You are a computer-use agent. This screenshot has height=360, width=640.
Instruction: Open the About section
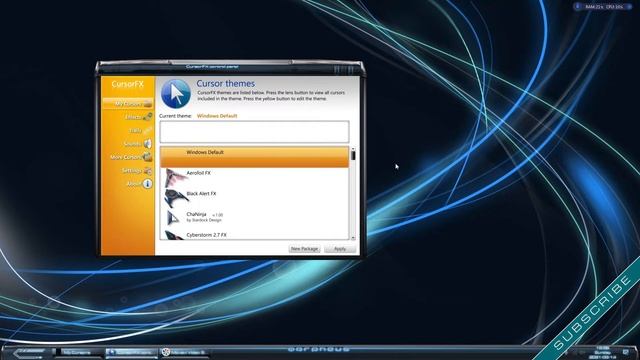[139, 184]
